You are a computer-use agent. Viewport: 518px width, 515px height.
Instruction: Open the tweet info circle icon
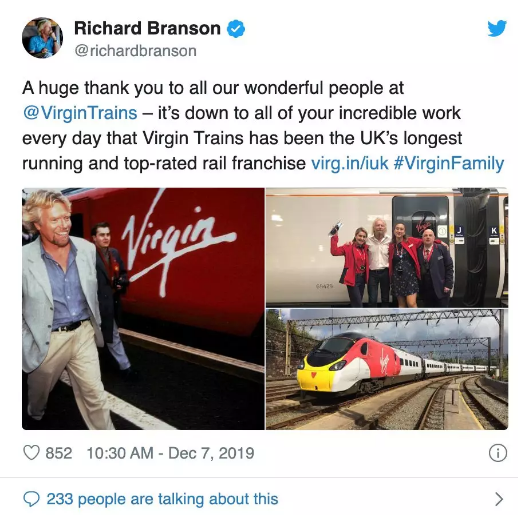[498, 453]
